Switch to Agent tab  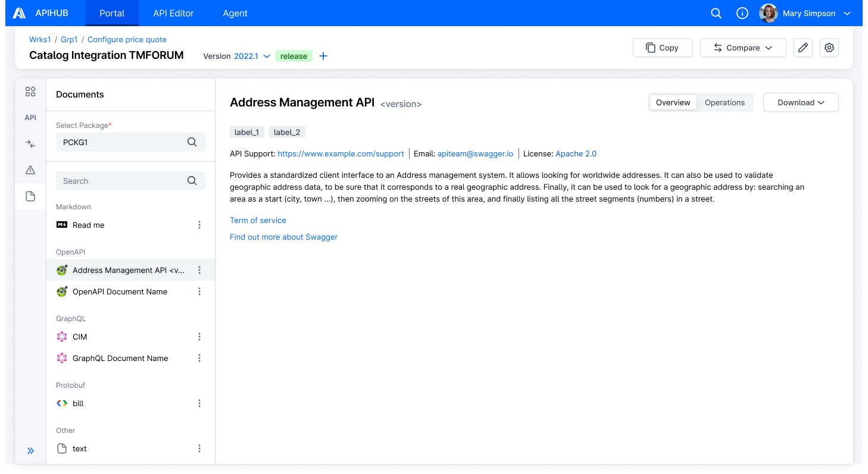pyautogui.click(x=235, y=13)
